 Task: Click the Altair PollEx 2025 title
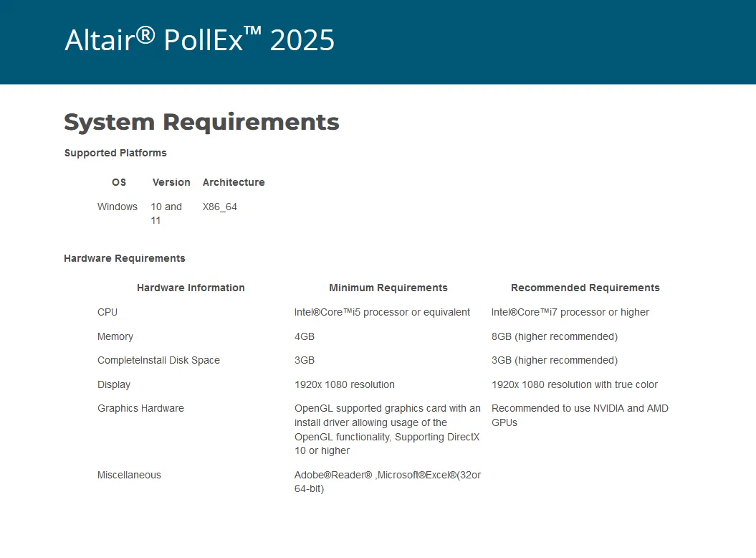click(x=200, y=39)
